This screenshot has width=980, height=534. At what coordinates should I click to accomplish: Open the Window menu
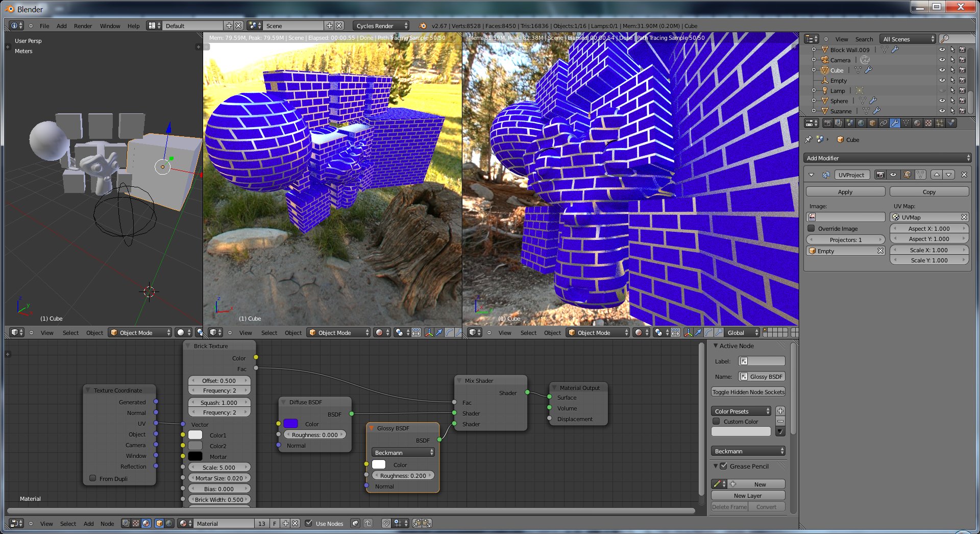coord(110,26)
